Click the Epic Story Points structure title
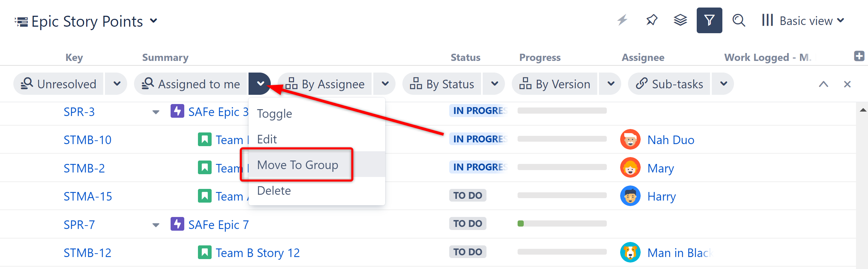868x269 pixels. (87, 21)
